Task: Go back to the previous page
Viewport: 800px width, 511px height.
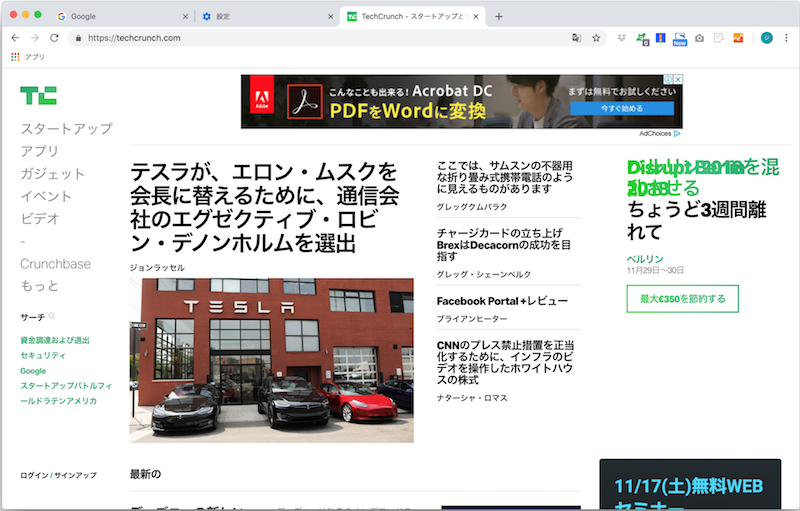Action: (x=15, y=38)
